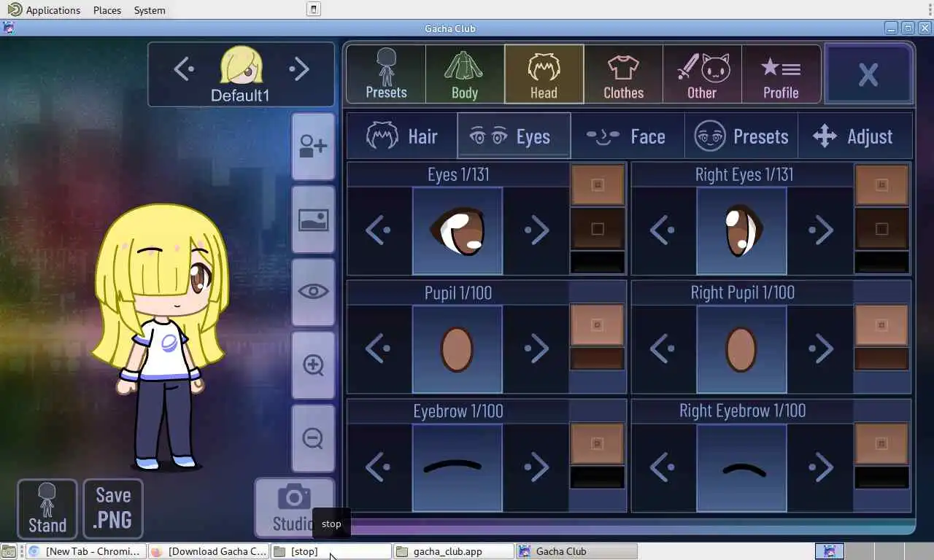Click the Eyebrow 1/100 preview image
Viewport: 934px width, 560px height.
pos(458,467)
